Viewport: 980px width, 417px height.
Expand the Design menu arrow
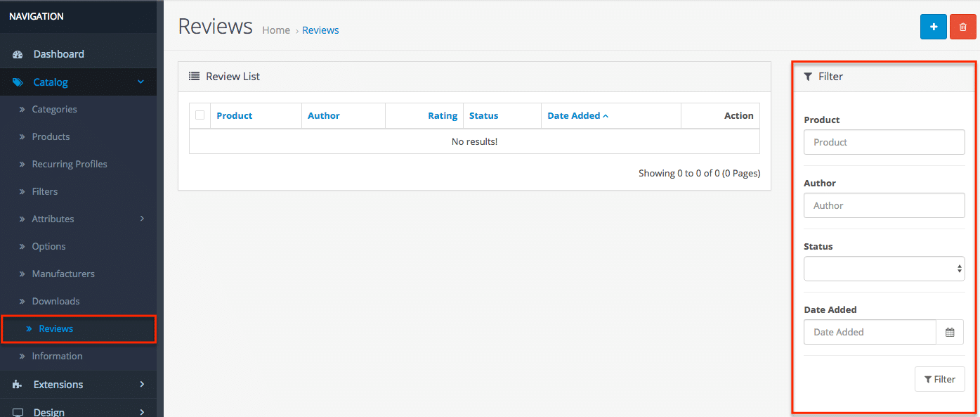pos(142,412)
